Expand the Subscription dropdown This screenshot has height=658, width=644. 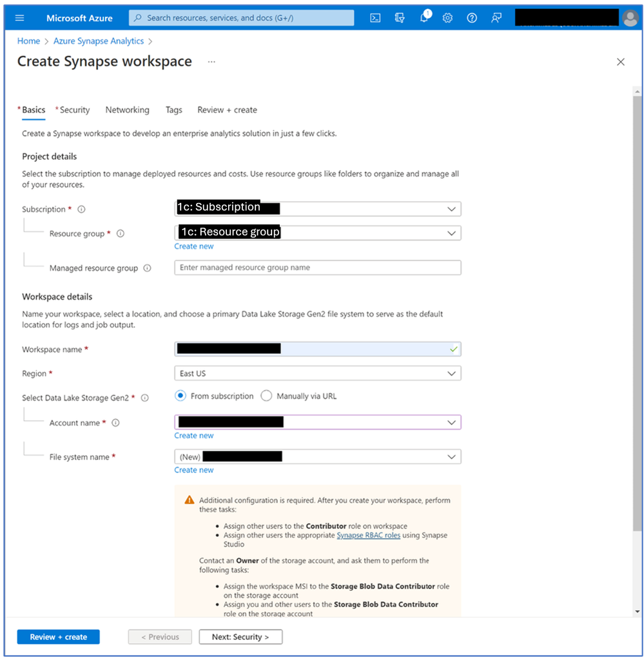coord(317,209)
